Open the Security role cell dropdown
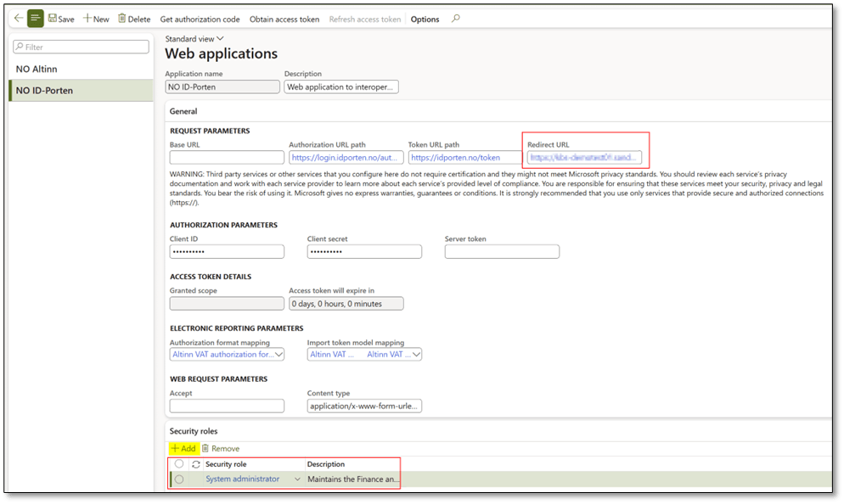The height and width of the screenshot is (504, 844). pos(297,479)
